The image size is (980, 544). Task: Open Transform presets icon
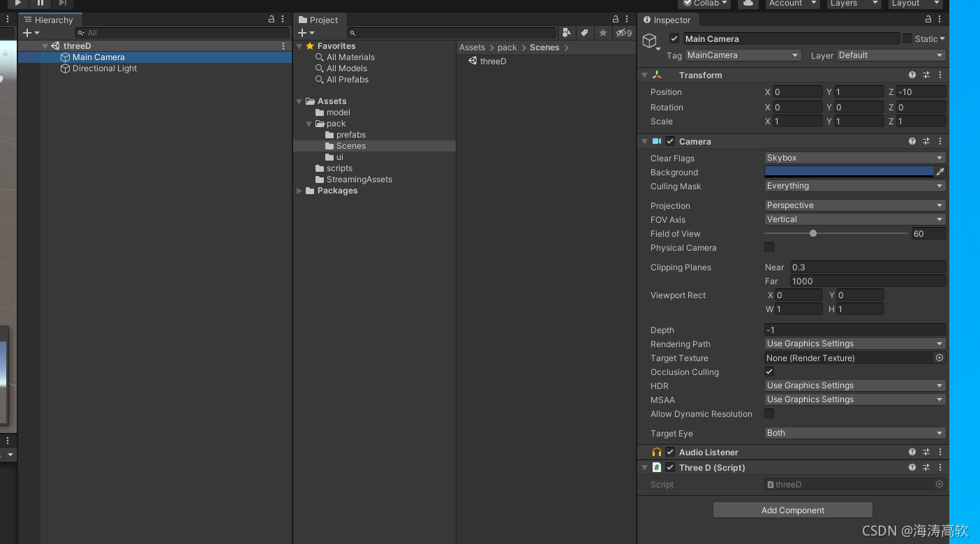coord(926,75)
